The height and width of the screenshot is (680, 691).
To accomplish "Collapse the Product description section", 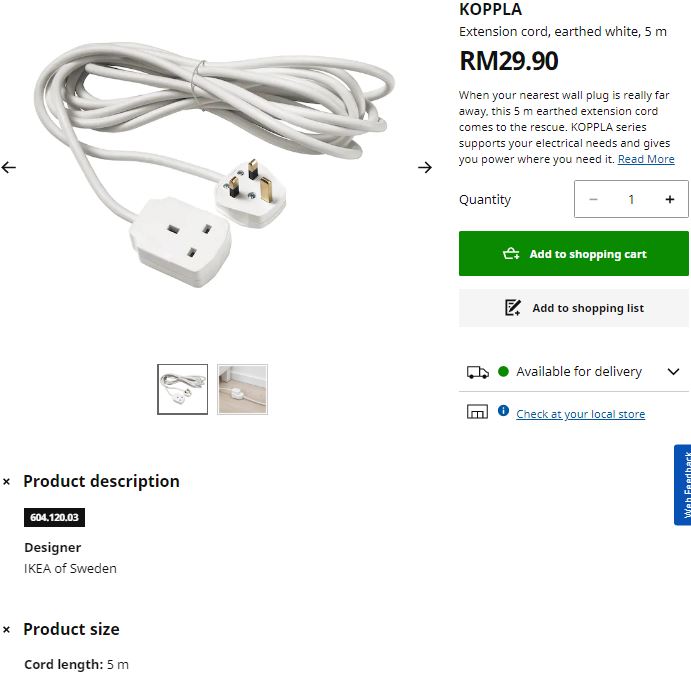I will coord(6,482).
